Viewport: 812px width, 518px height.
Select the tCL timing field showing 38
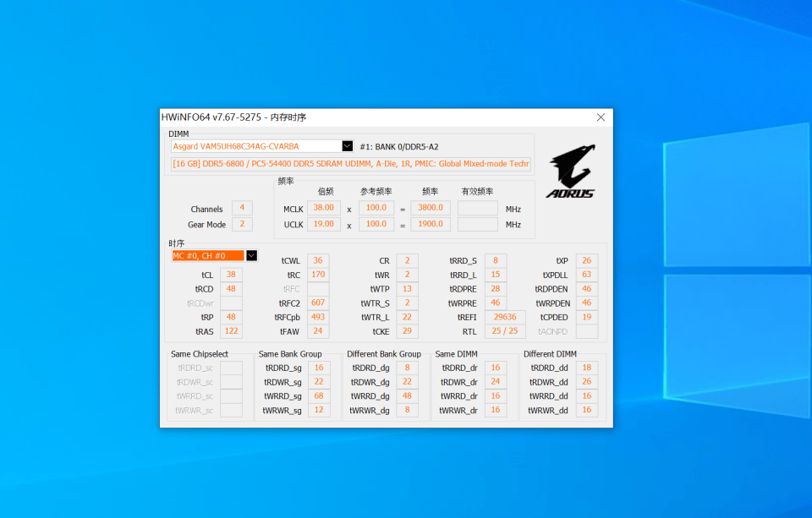point(231,274)
